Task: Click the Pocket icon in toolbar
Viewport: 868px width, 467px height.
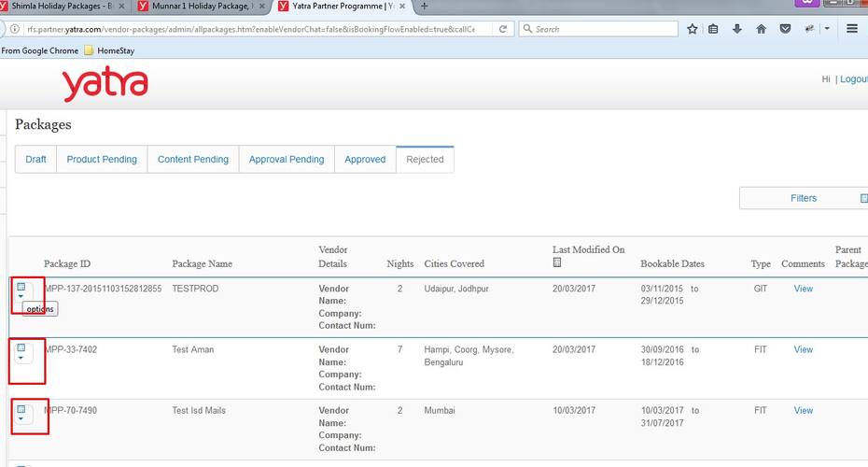Action: [x=785, y=29]
